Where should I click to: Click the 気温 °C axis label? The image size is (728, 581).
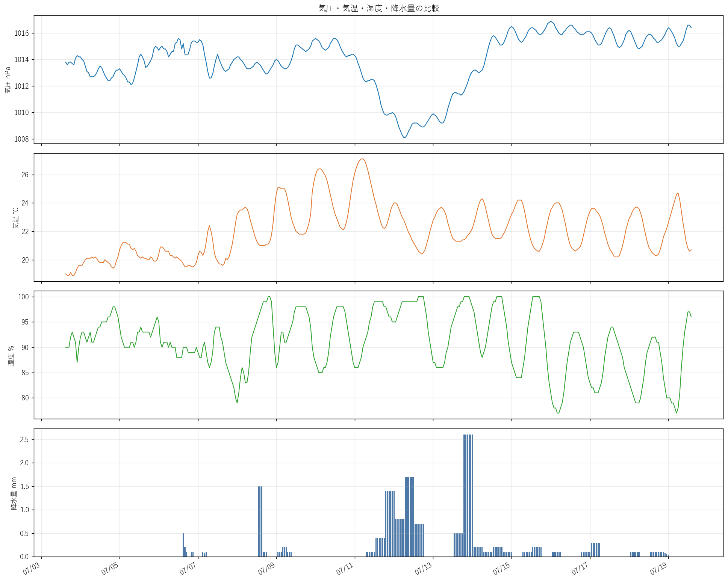click(16, 217)
